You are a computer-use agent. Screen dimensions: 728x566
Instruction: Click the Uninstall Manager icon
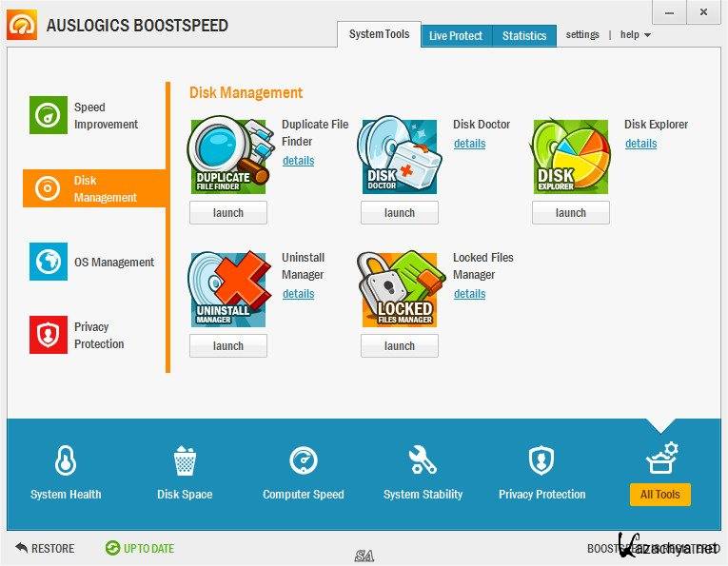coord(229,289)
